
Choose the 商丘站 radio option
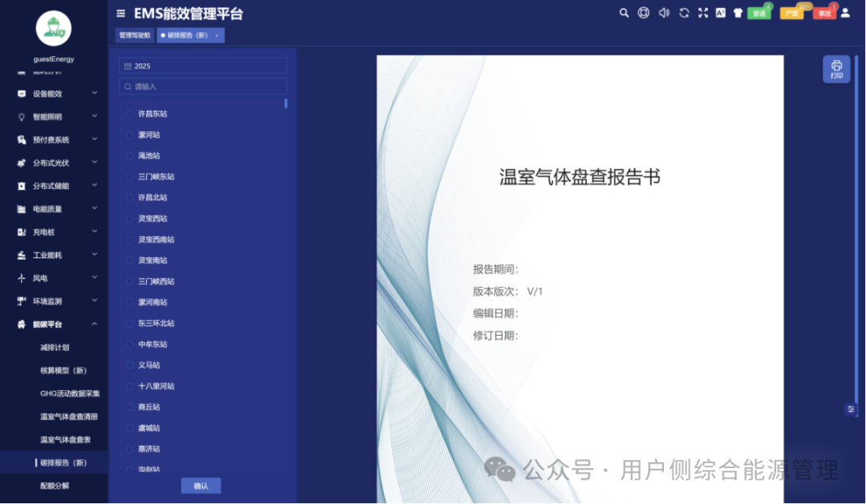[x=130, y=407]
